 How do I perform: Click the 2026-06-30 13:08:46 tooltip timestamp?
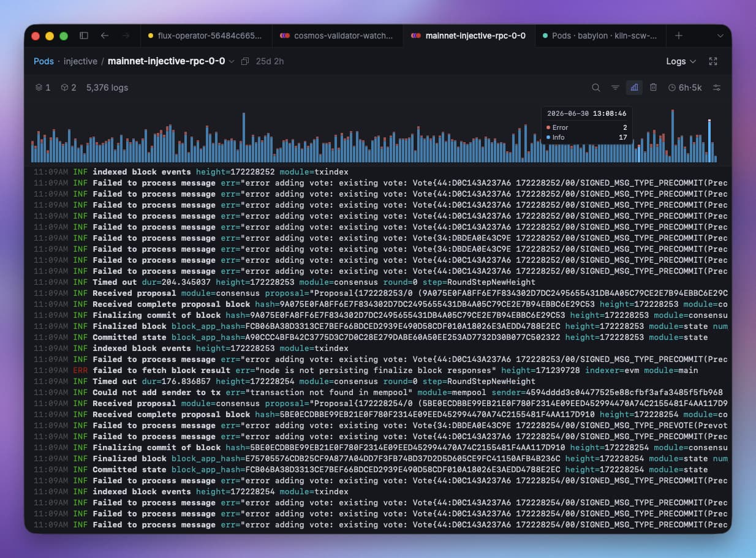click(x=587, y=113)
